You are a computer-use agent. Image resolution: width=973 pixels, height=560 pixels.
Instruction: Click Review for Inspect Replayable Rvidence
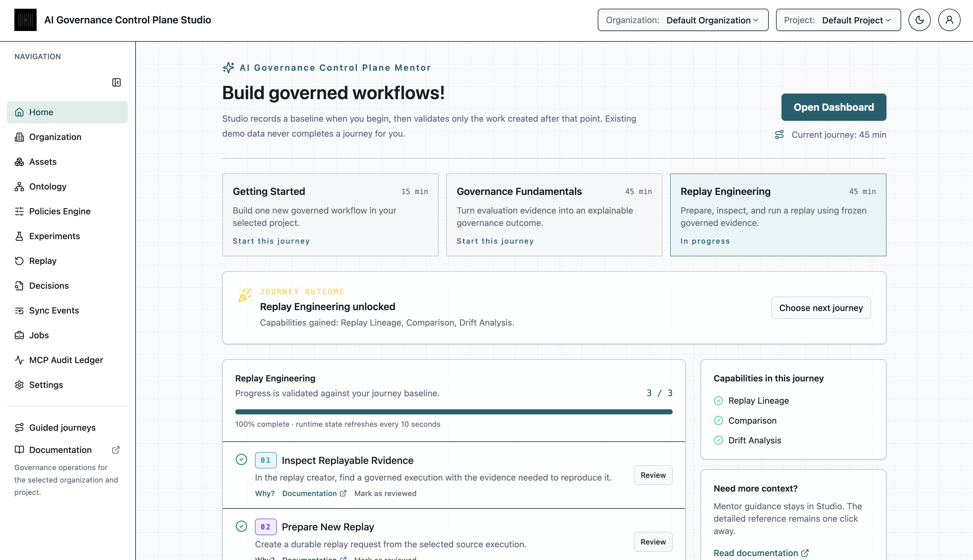[653, 475]
